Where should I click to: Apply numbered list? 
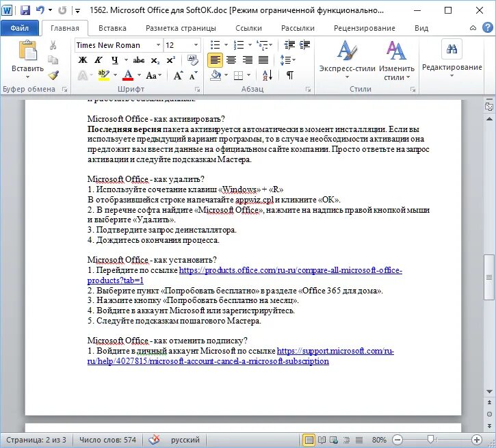pyautogui.click(x=239, y=45)
